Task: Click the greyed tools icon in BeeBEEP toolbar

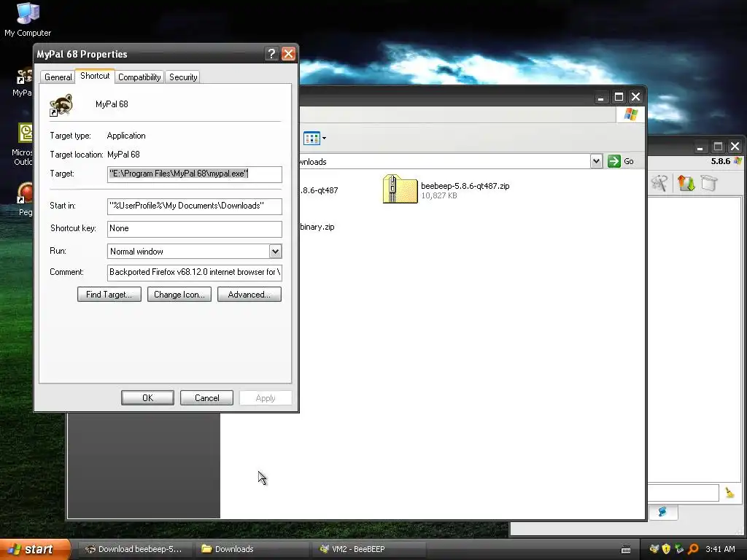Action: [x=659, y=183]
